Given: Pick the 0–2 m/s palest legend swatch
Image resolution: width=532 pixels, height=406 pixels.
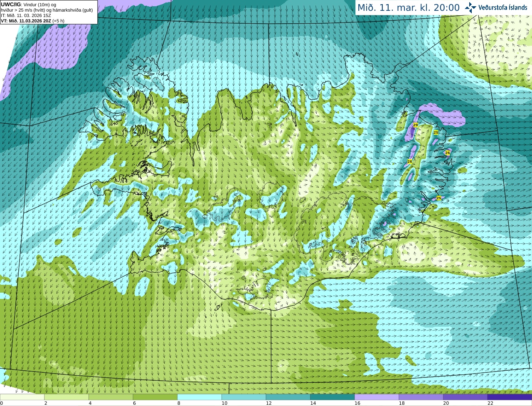Looking at the screenshot, I should coord(22,397).
